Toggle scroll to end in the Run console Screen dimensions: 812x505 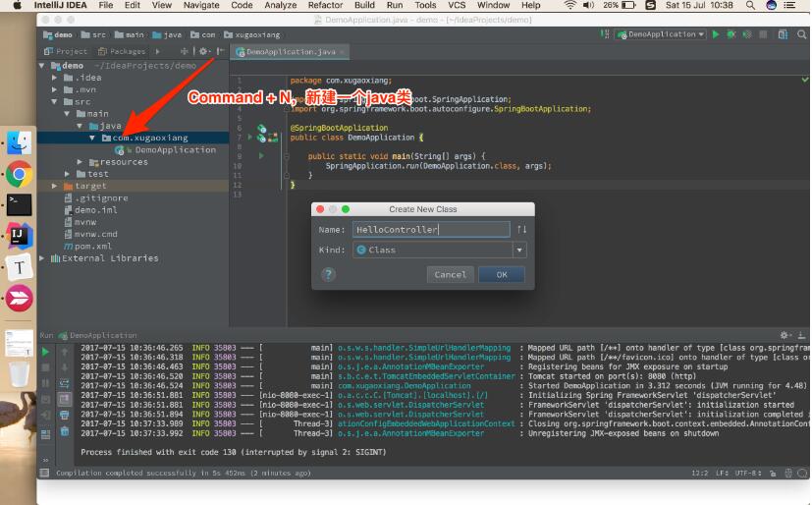(64, 399)
